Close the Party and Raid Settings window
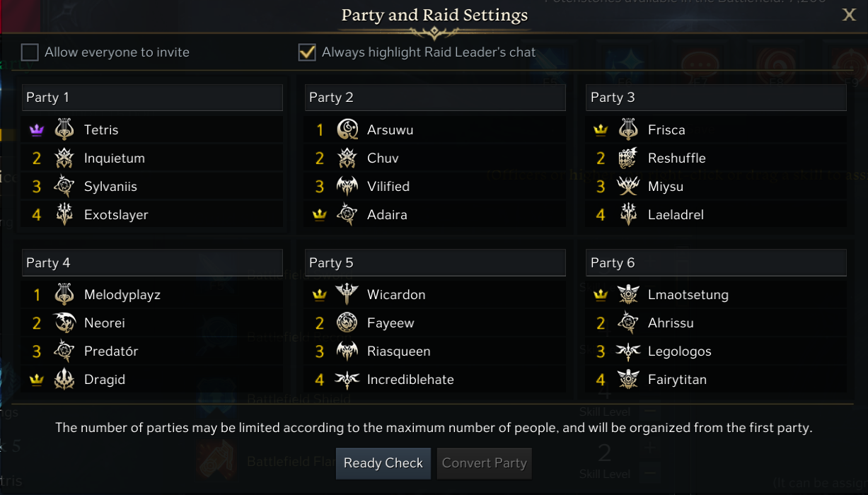This screenshot has height=495, width=868. [x=849, y=15]
